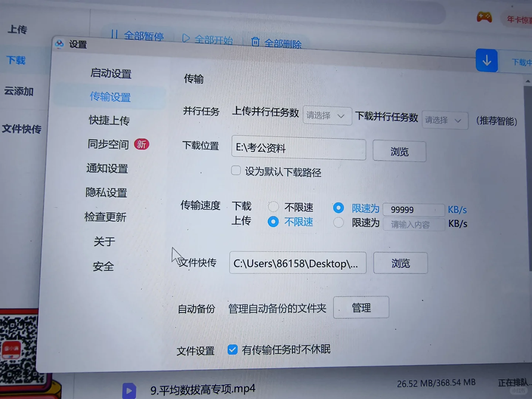Open the 上传并行任务数 dropdown
This screenshot has height=399, width=532.
[x=327, y=116]
